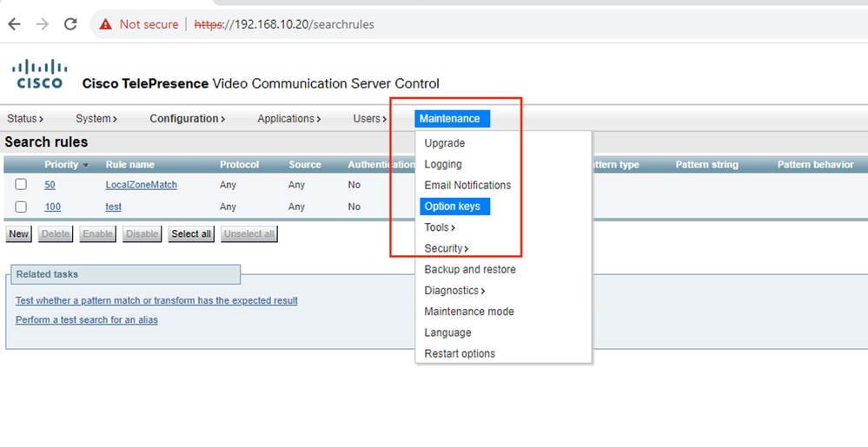Click the browser address bar URL
This screenshot has width=868, height=447.
click(284, 24)
